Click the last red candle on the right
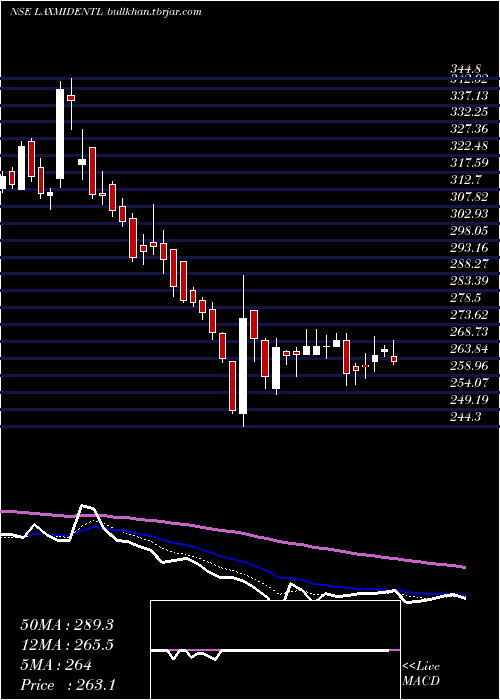This screenshot has height=700, width=500. [x=394, y=359]
